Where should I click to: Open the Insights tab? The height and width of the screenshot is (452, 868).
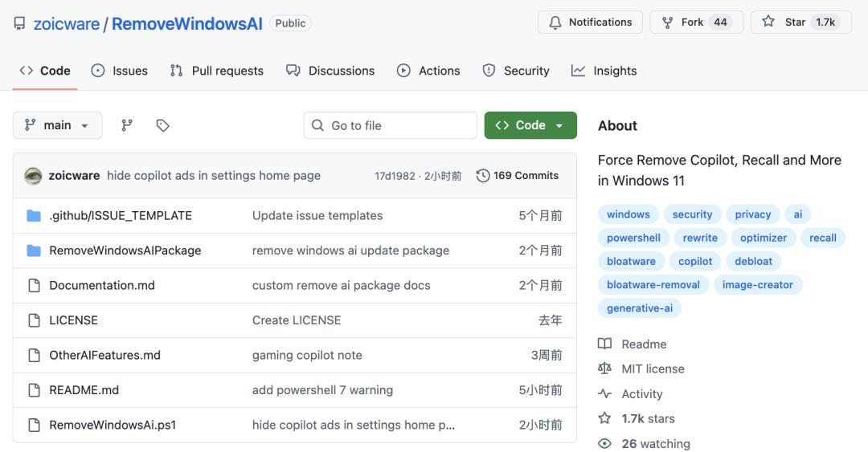[604, 71]
